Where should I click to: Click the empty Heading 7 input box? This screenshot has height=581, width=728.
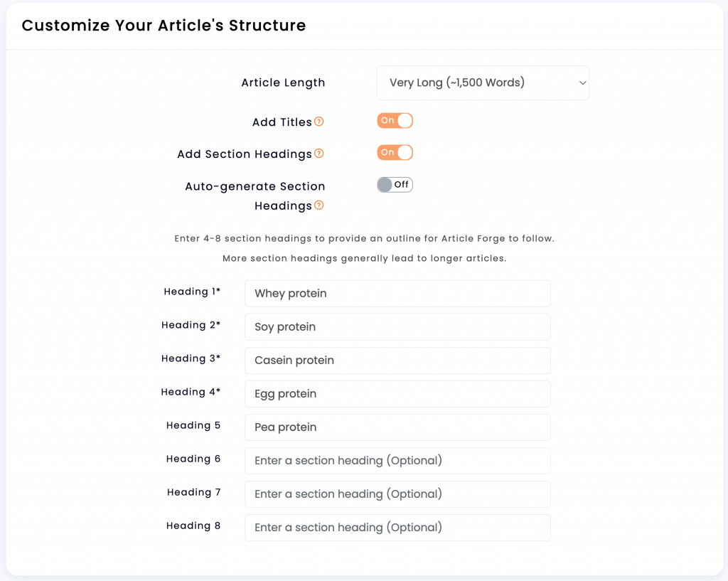click(x=397, y=494)
